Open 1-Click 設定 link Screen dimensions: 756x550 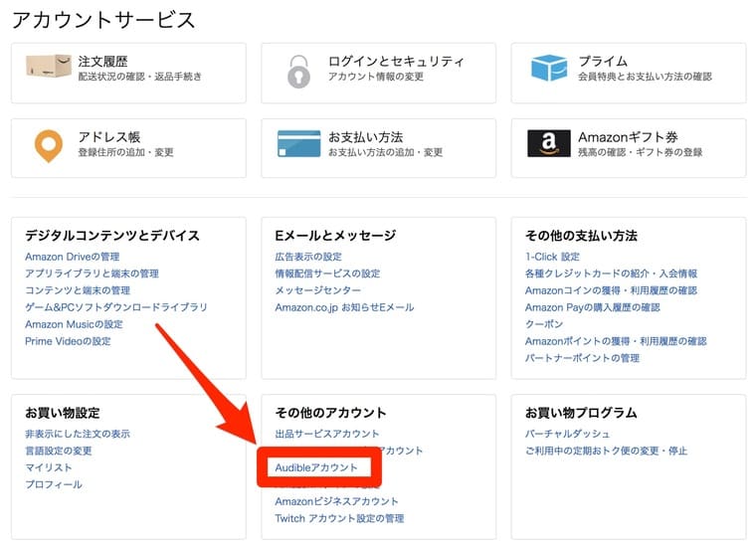click(552, 257)
